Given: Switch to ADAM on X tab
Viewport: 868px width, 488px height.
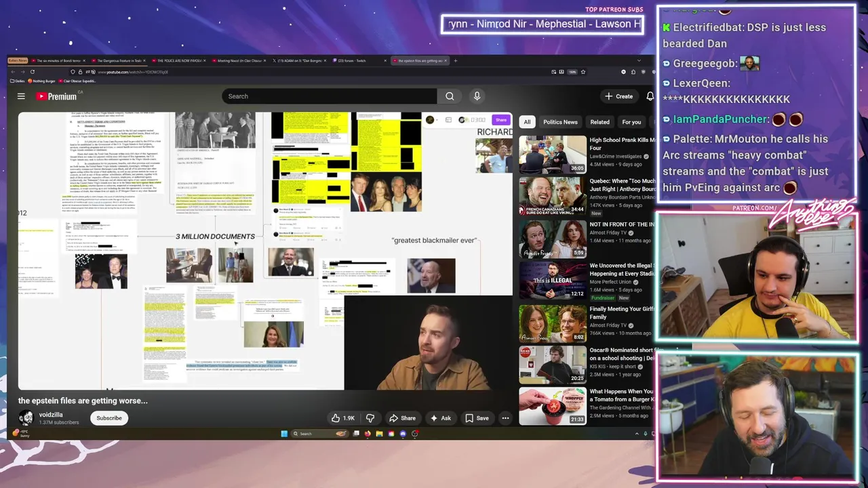Looking at the screenshot, I should click(300, 60).
